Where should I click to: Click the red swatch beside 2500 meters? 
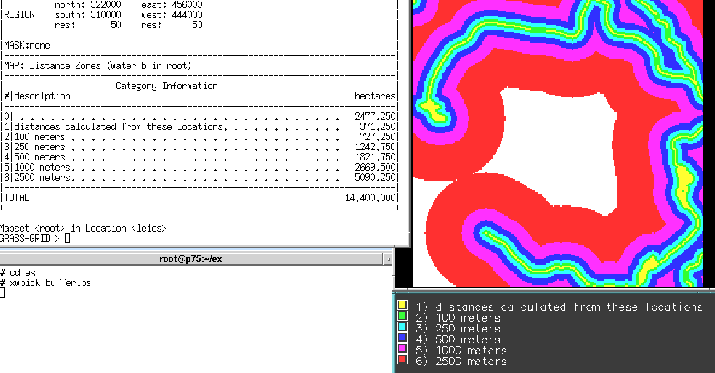[x=402, y=359]
